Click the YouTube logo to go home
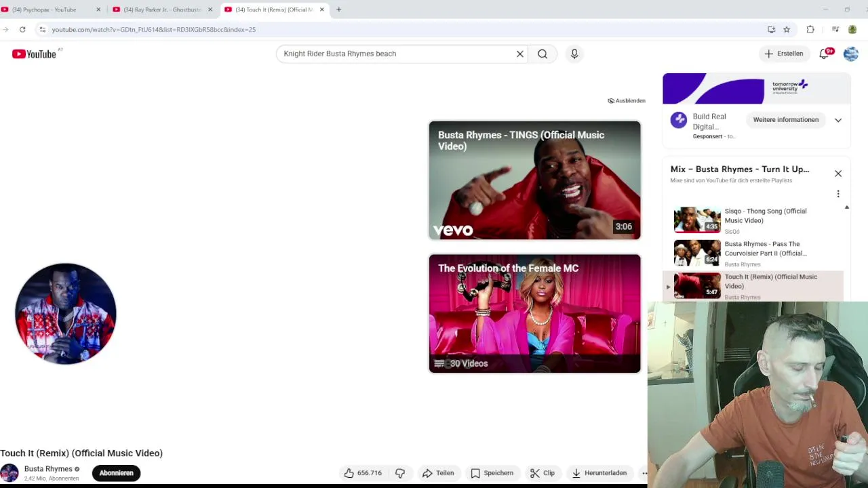This screenshot has height=488, width=868. tap(34, 54)
